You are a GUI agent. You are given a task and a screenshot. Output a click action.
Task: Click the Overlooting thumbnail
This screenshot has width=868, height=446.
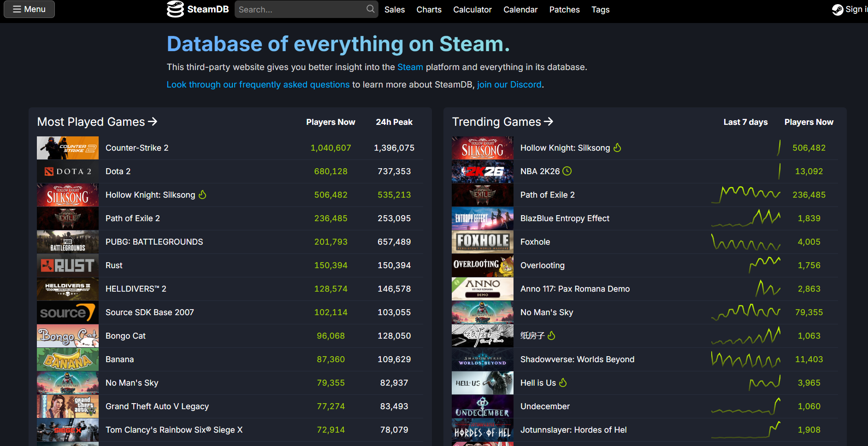(483, 265)
